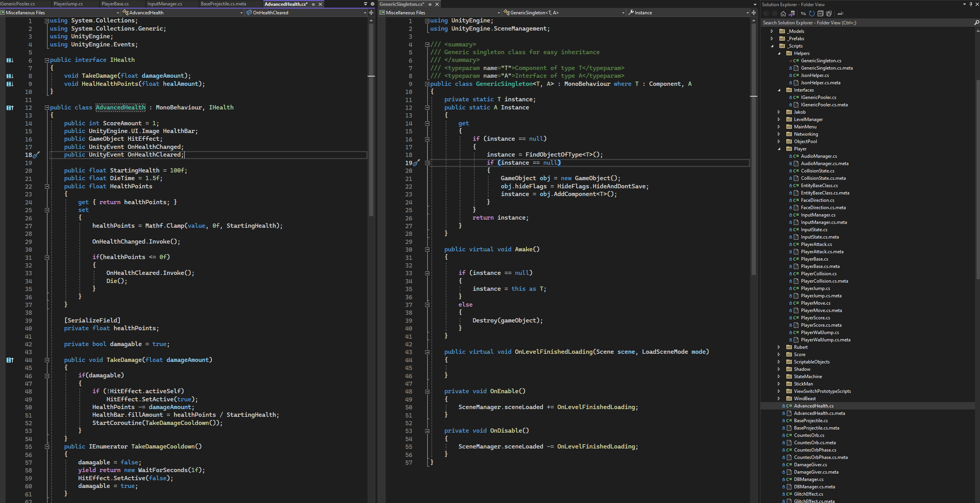Pin the AdvancedHealth.cs tab
The height and width of the screenshot is (503, 980).
[x=313, y=4]
